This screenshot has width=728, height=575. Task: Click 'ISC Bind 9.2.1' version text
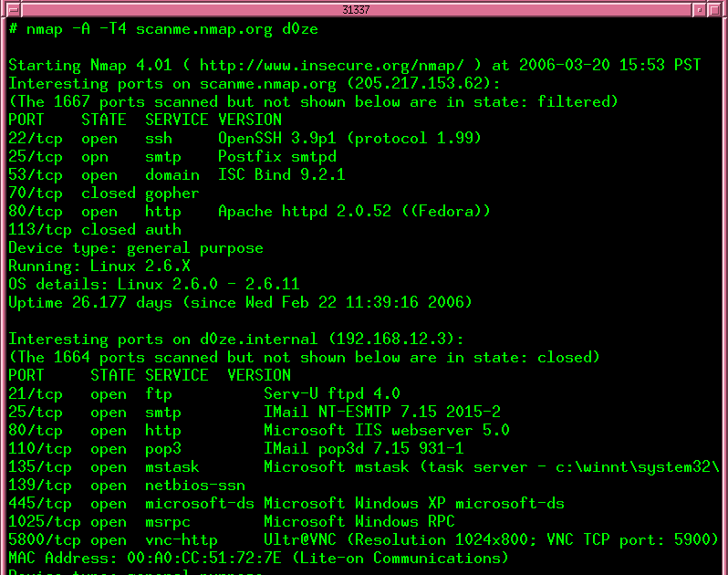(282, 175)
